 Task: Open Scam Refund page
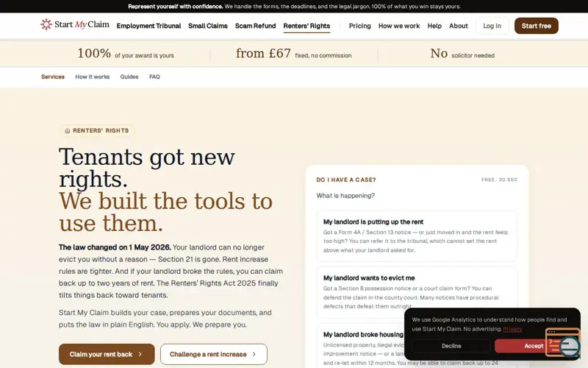click(255, 26)
